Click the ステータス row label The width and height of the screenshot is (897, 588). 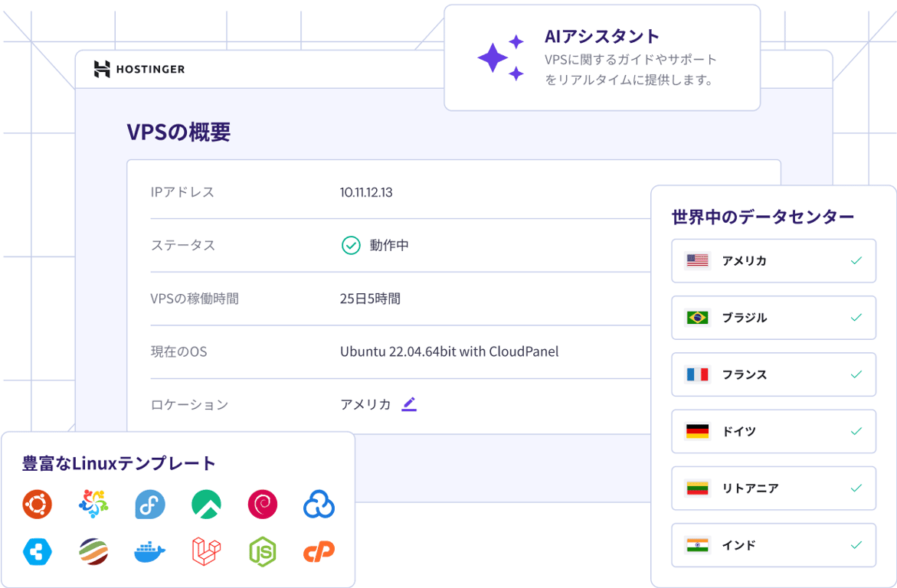[183, 245]
